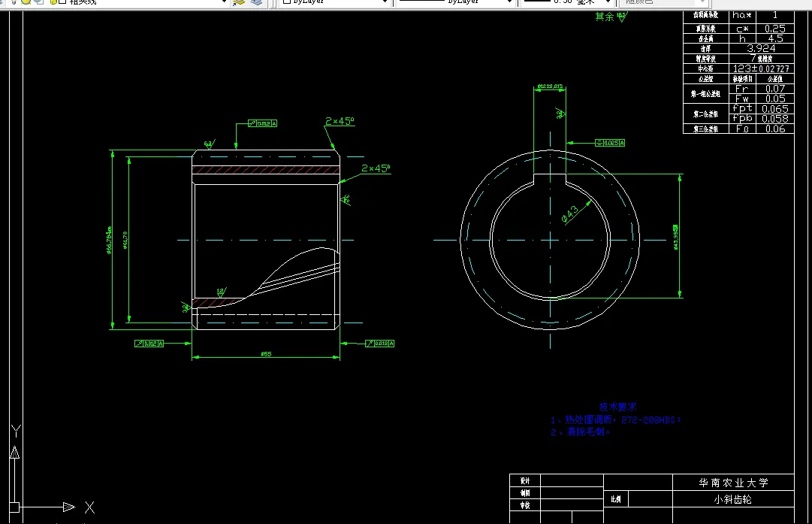Toggle the layer sun freeze icon
This screenshot has height=524, width=812.
(x=26, y=2)
